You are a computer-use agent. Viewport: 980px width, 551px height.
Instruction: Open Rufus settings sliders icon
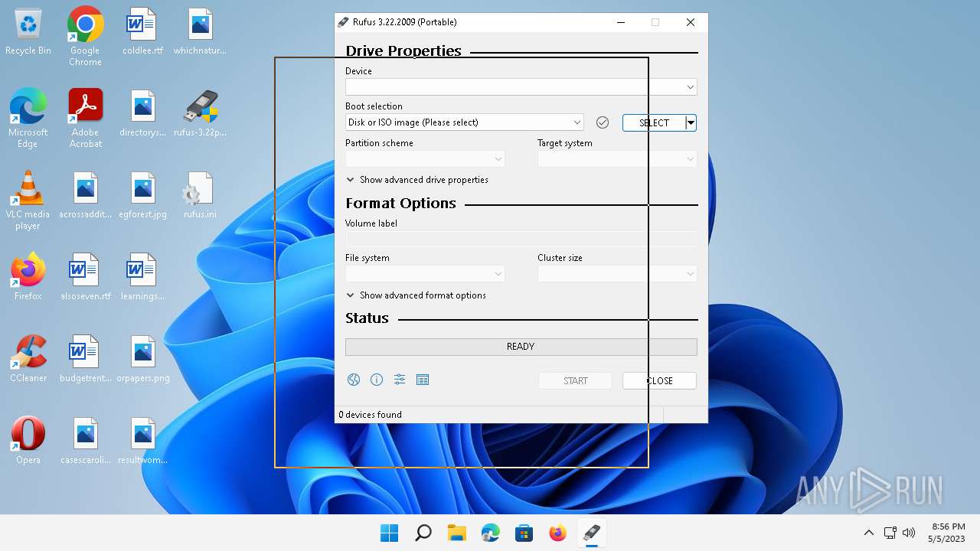(x=400, y=380)
